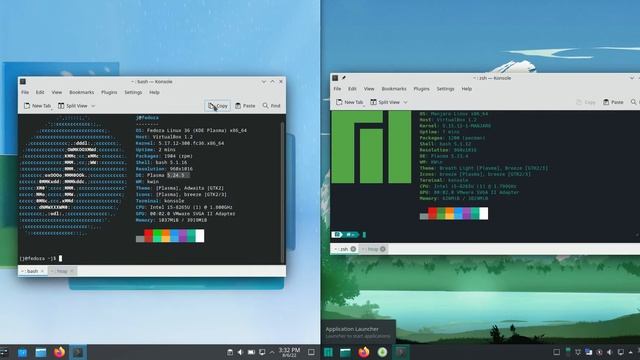Viewport: 640px width, 360px height.
Task: Click show desktop icon on Fedora panel
Action: 311,352
